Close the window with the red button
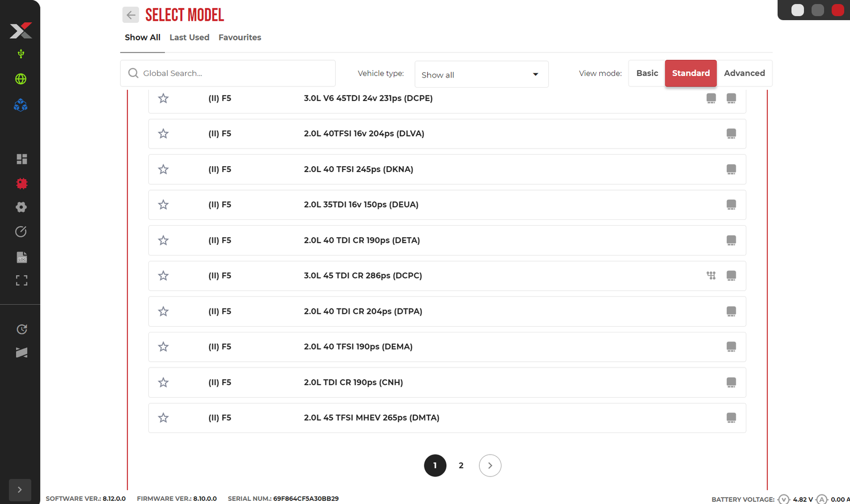Screen dimensions: 850x504 pyautogui.click(x=838, y=10)
